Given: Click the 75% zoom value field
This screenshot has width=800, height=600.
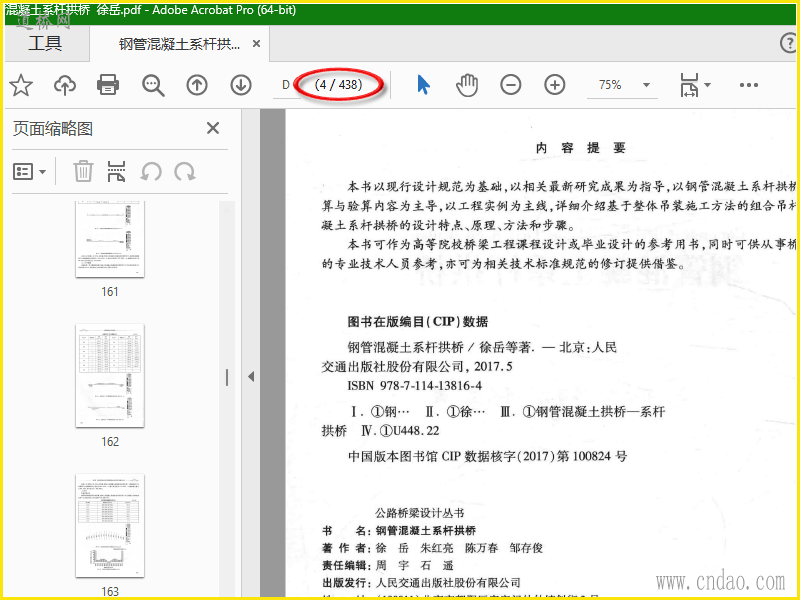Looking at the screenshot, I should click(610, 85).
